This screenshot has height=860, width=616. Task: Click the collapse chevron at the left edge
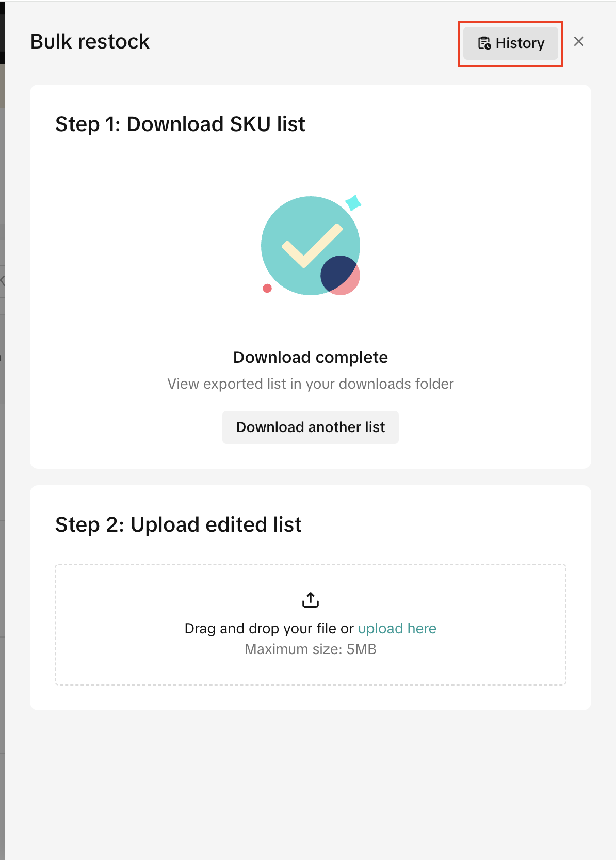tap(2, 281)
